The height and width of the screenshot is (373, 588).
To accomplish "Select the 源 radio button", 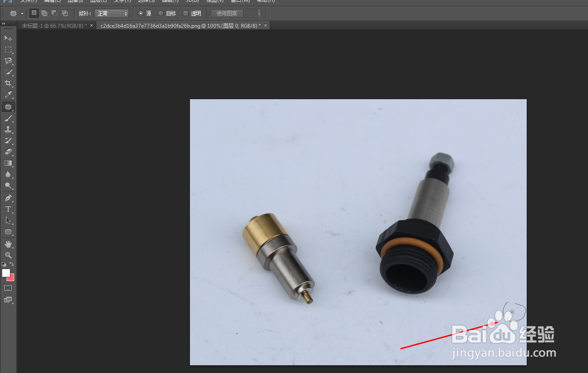I will [140, 13].
